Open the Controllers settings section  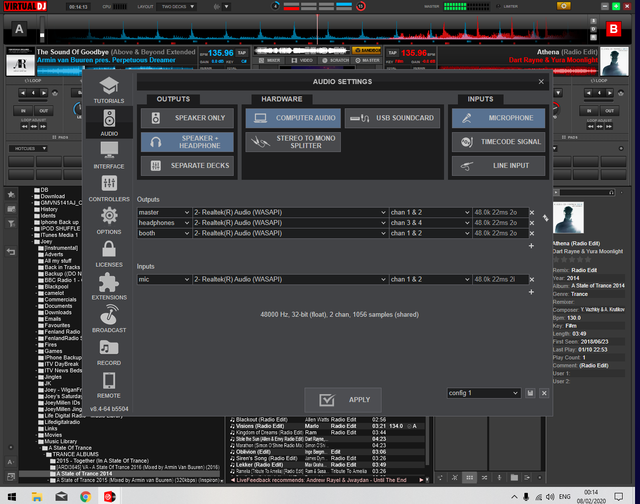(109, 188)
